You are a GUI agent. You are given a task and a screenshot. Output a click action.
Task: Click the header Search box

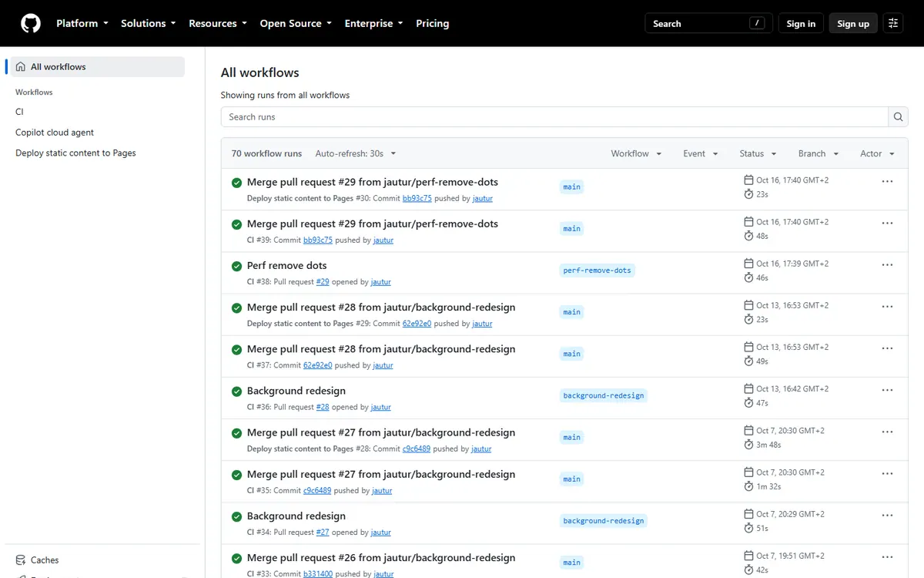click(x=708, y=23)
